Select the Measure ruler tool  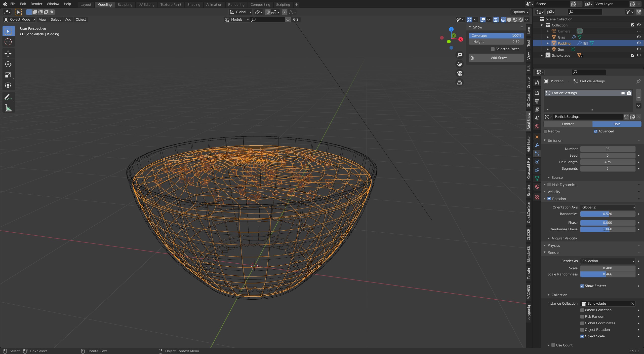(8, 108)
